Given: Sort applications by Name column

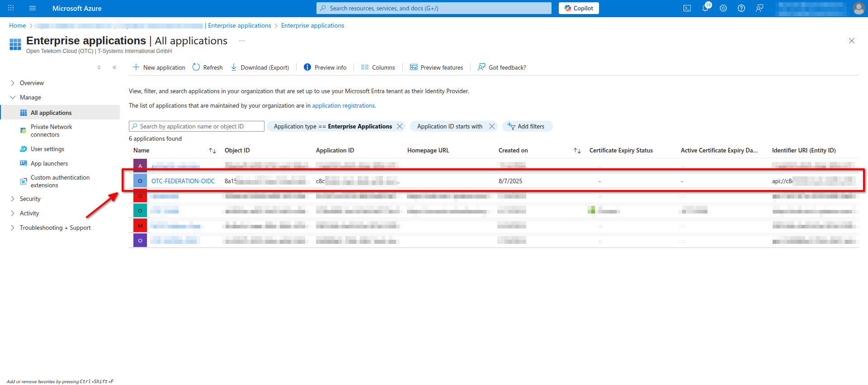Looking at the screenshot, I should coord(212,151).
